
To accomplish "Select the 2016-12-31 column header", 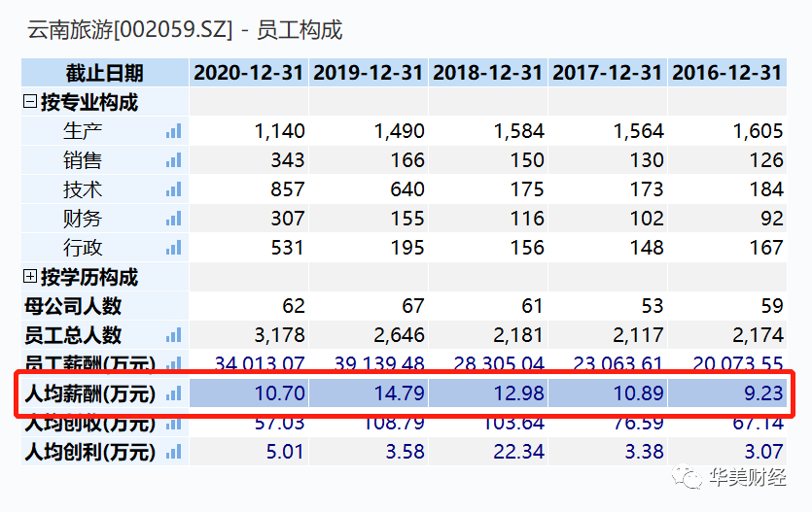I will tap(727, 73).
